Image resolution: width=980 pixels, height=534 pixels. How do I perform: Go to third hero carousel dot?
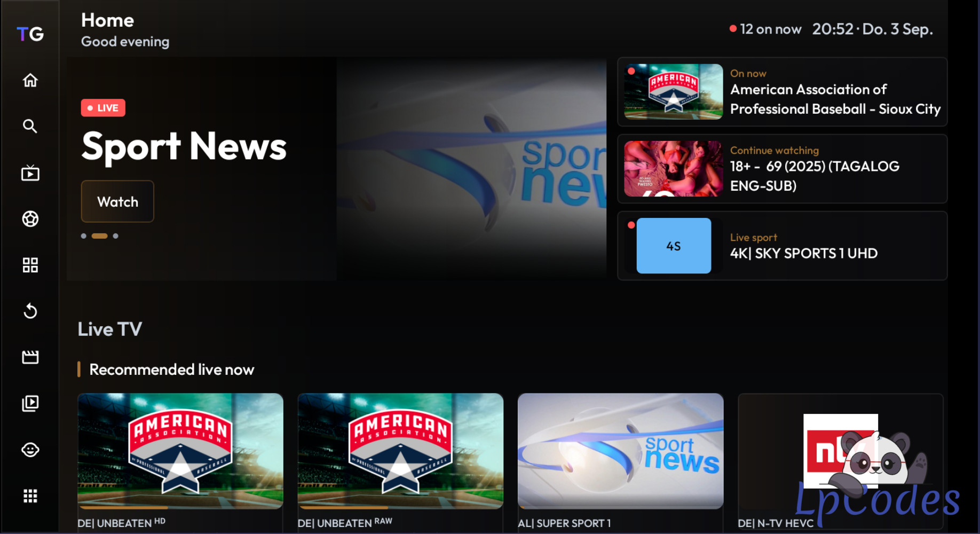pyautogui.click(x=116, y=236)
